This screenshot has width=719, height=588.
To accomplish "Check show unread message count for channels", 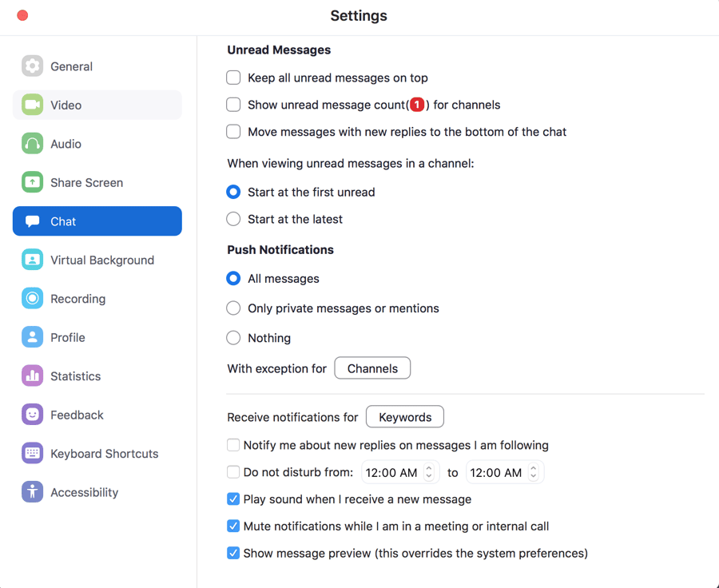I will 233,105.
